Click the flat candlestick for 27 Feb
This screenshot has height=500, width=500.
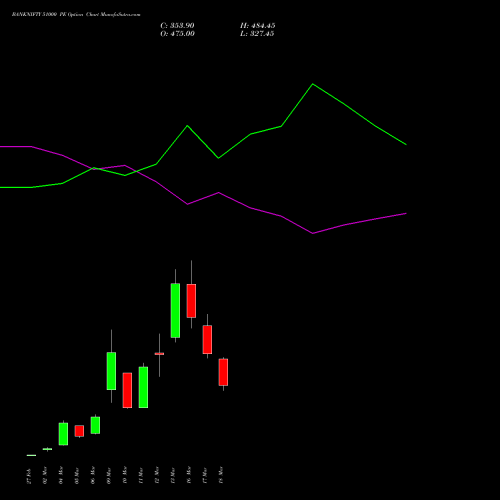[31, 455]
